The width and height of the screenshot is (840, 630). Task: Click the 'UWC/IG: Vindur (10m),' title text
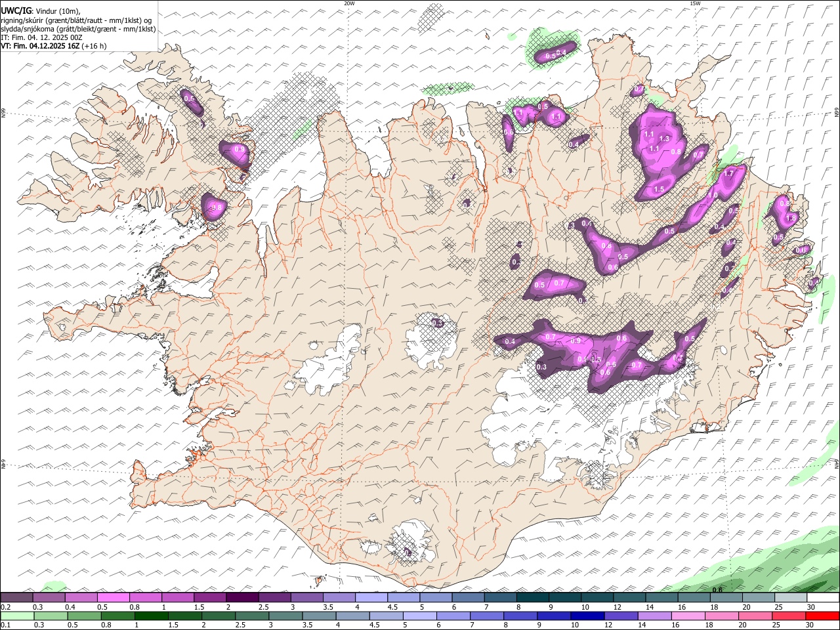(x=41, y=11)
